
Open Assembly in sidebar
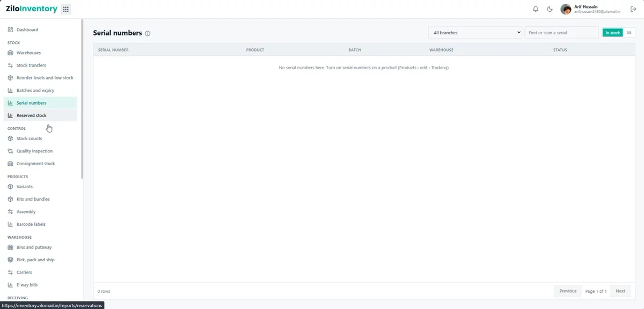point(40,212)
